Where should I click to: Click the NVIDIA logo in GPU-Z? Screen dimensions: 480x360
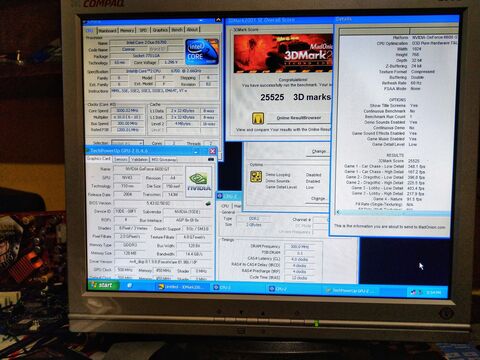[199, 182]
